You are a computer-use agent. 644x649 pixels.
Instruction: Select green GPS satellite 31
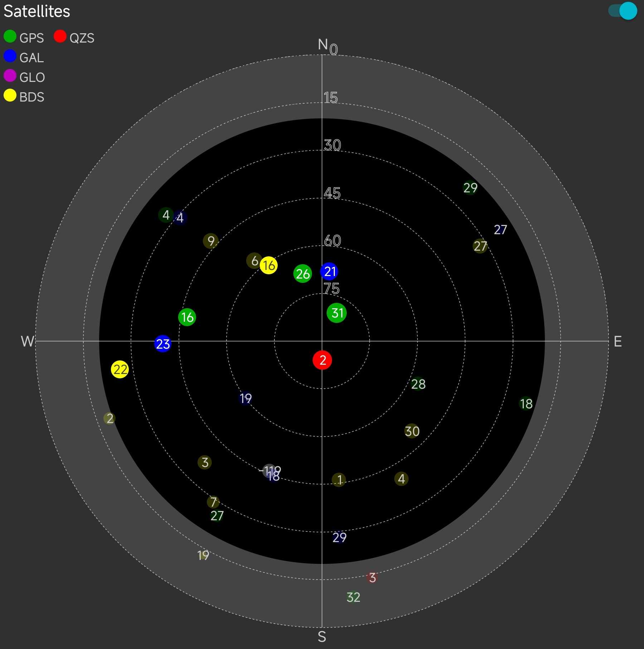point(337,313)
